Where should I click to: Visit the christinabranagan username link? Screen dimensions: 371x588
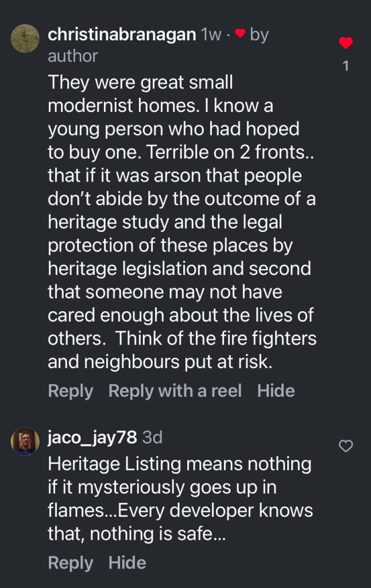pyautogui.click(x=122, y=34)
